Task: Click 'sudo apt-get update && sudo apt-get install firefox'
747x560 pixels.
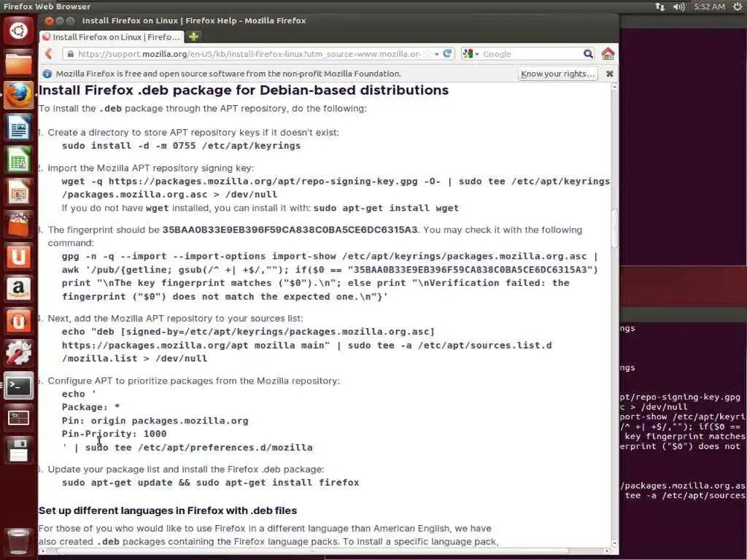Action: tap(211, 483)
